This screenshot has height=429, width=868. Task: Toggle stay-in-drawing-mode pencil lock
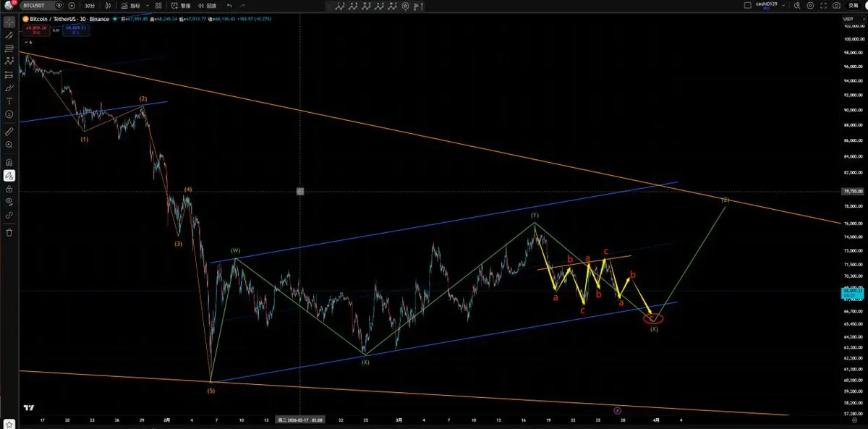9,175
